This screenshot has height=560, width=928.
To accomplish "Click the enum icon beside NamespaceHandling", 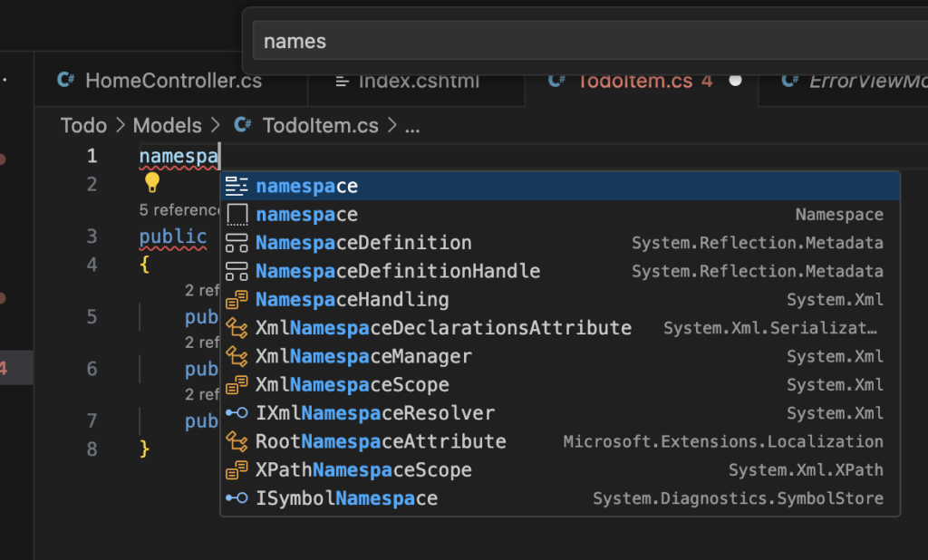I will pos(237,299).
